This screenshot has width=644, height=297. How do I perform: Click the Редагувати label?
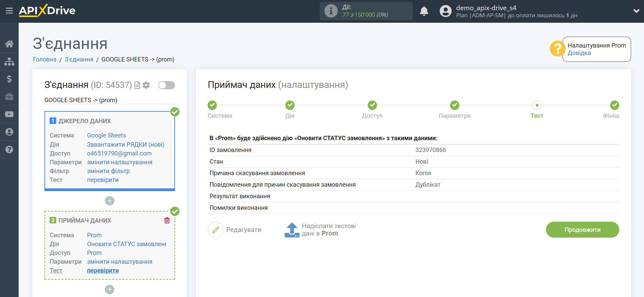coord(244,230)
